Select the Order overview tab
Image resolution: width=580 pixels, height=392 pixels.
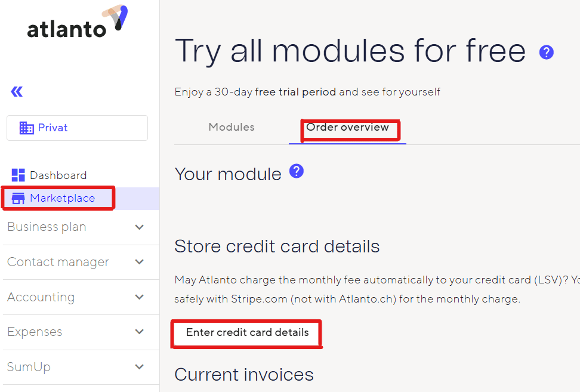tap(347, 127)
